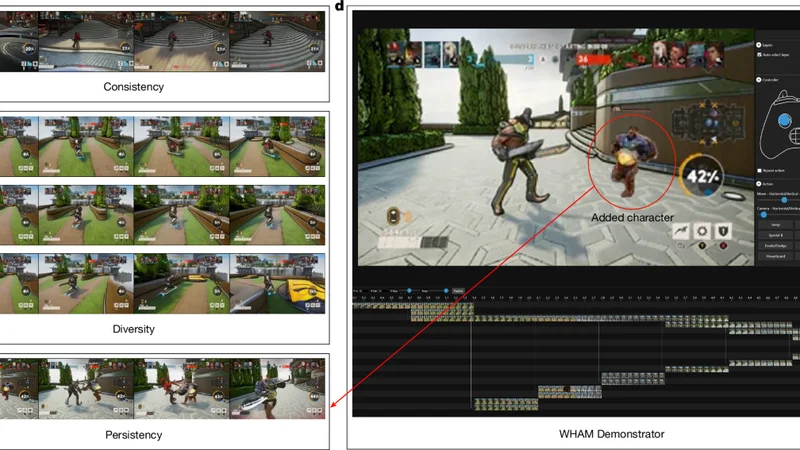This screenshot has height=450, width=800.
Task: Click the rightmost enemy portrait at top-right HUD
Action: pos(714,55)
